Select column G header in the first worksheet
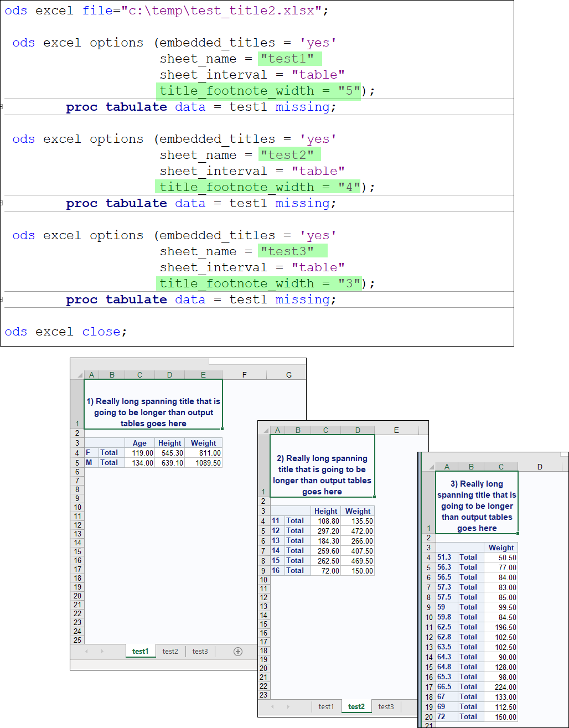Image resolution: width=569 pixels, height=728 pixels. pos(288,375)
